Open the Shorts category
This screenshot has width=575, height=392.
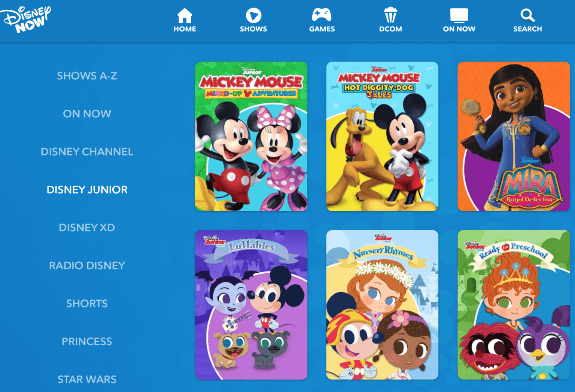pos(87,303)
